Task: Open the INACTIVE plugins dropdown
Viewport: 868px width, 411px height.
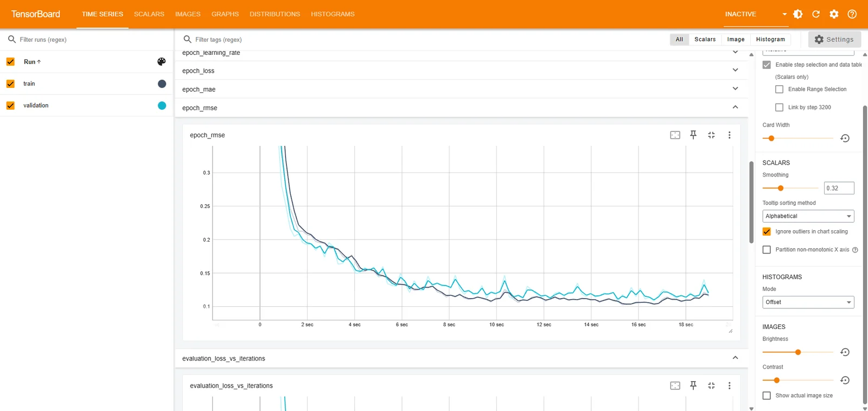Action: [756, 14]
